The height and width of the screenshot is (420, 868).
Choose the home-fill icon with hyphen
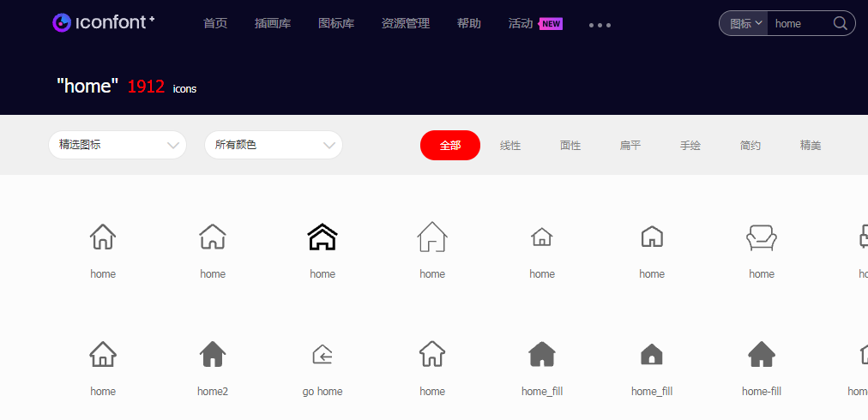pyautogui.click(x=762, y=354)
